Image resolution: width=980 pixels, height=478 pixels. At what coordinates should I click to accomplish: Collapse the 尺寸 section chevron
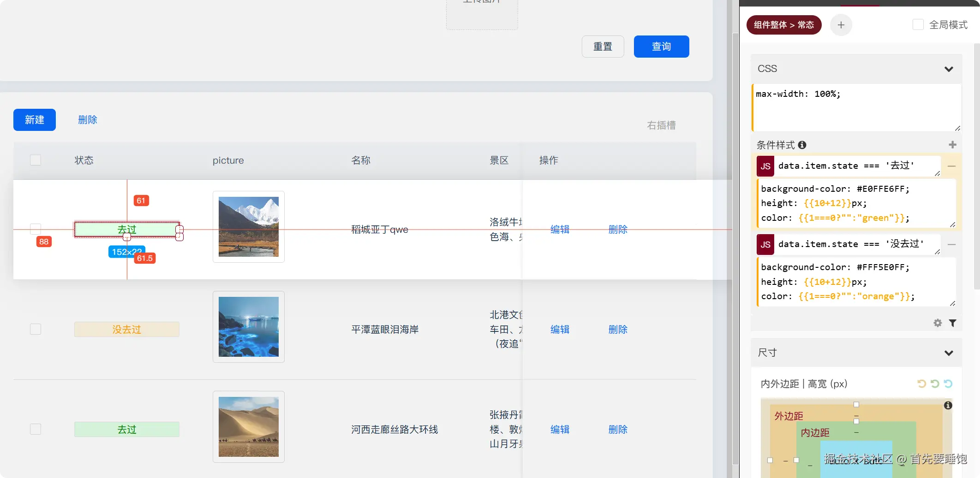(949, 353)
